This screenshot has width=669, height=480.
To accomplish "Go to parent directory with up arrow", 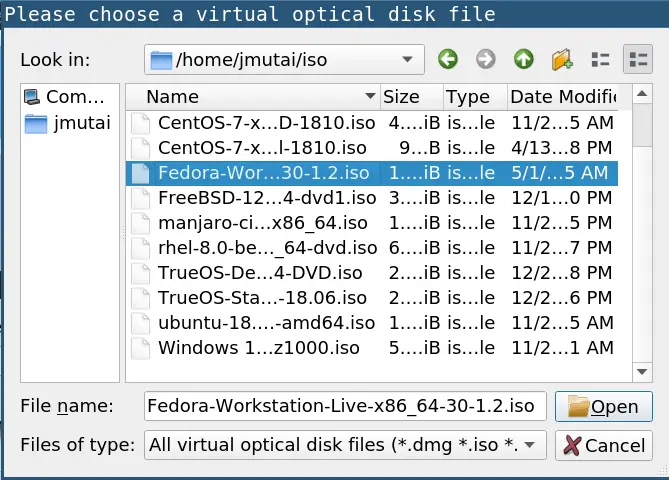I will point(524,59).
